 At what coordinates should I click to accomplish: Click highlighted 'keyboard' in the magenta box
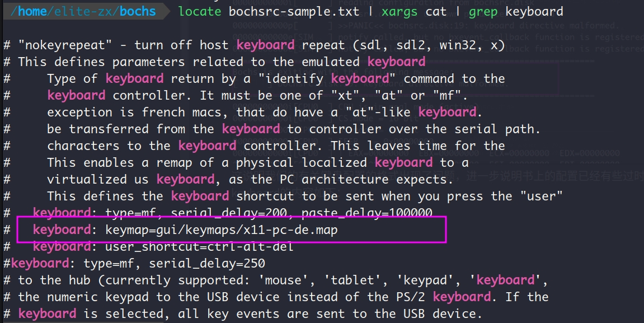[62, 230]
